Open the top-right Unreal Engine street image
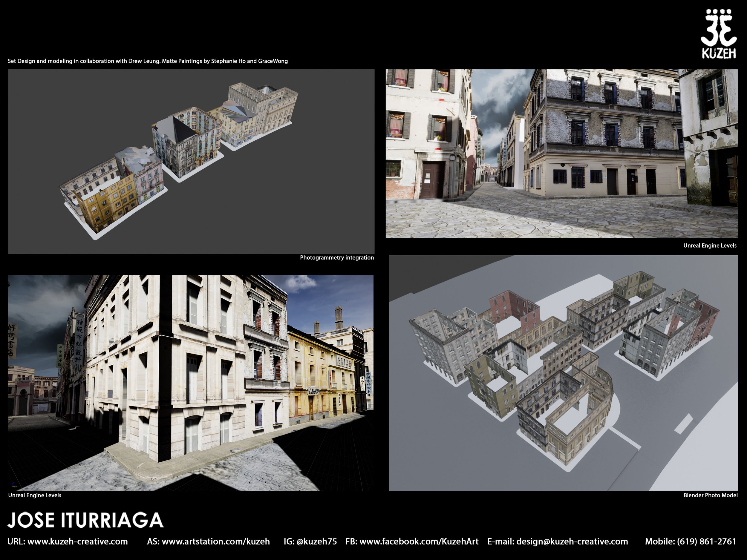Image resolution: width=747 pixels, height=560 pixels. click(561, 154)
